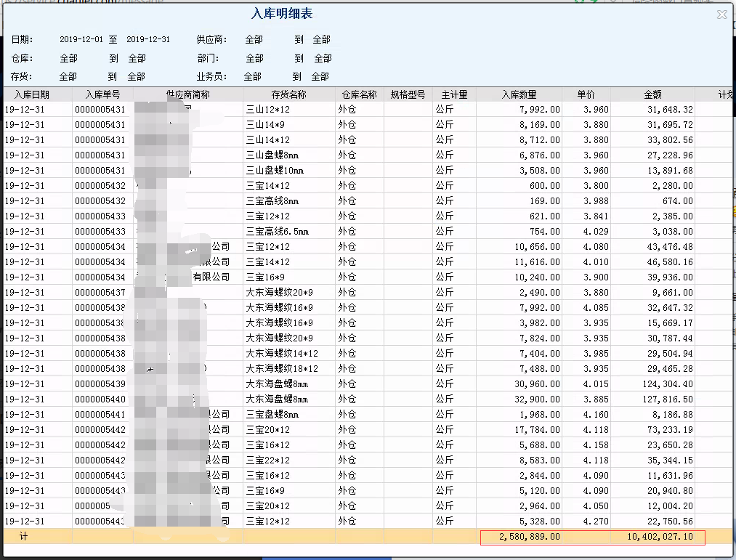Select the item cell 三山盘螺10mm
736x560 pixels.
tap(275, 171)
